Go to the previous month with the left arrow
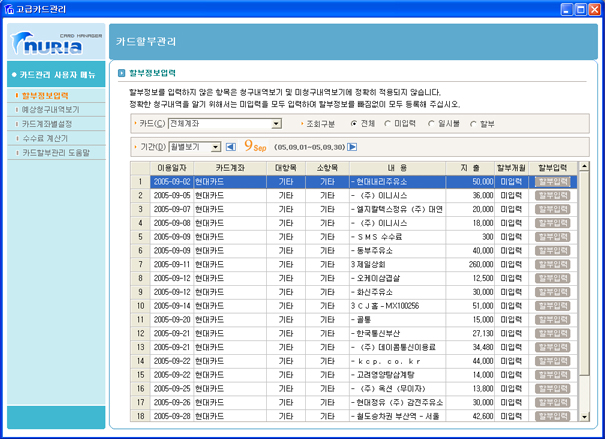The width and height of the screenshot is (605, 439). [x=231, y=146]
